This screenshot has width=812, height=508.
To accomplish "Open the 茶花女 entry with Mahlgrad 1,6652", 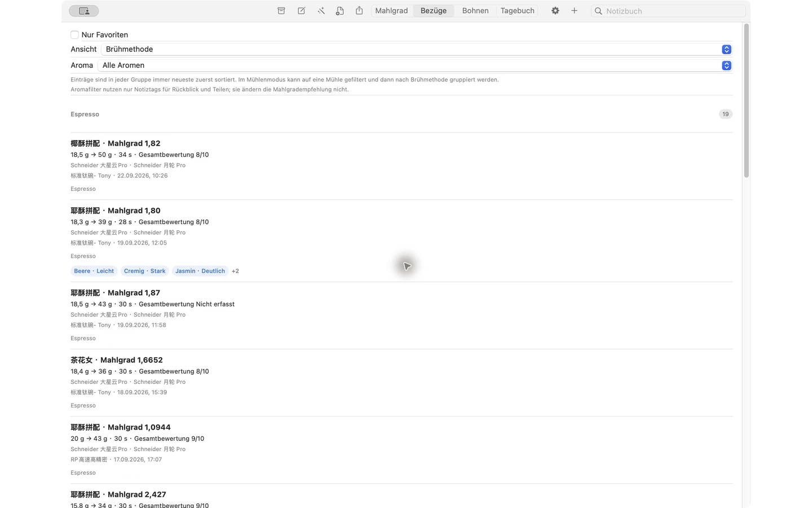I will point(401,383).
